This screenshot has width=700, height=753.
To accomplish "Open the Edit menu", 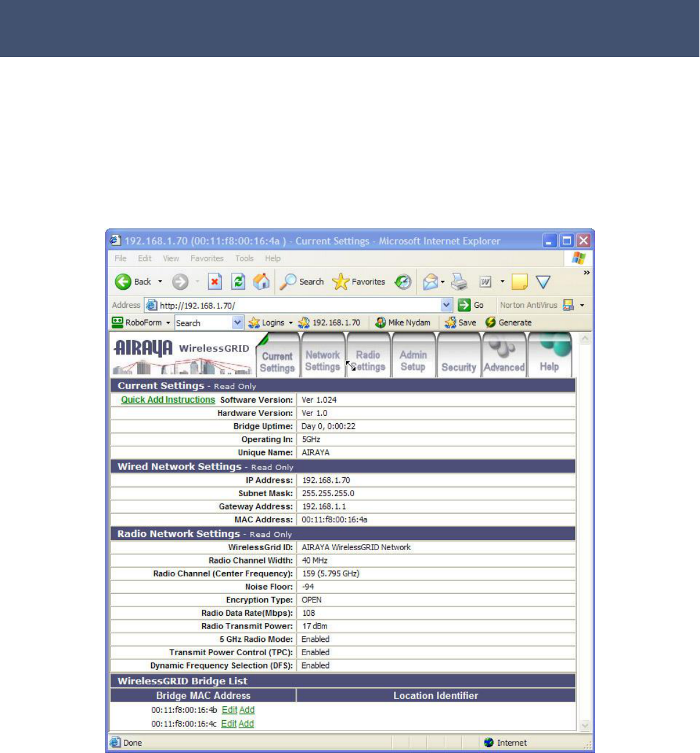I will (x=144, y=258).
